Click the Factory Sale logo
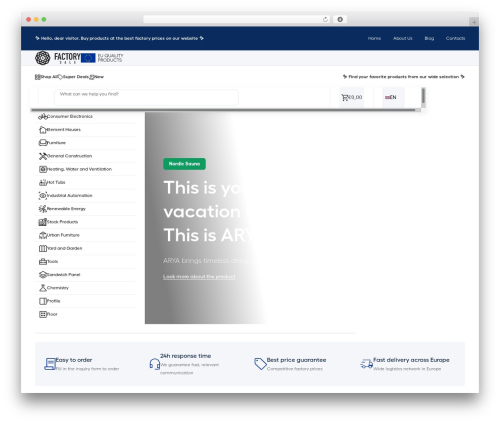The width and height of the screenshot is (500, 423). 58,58
